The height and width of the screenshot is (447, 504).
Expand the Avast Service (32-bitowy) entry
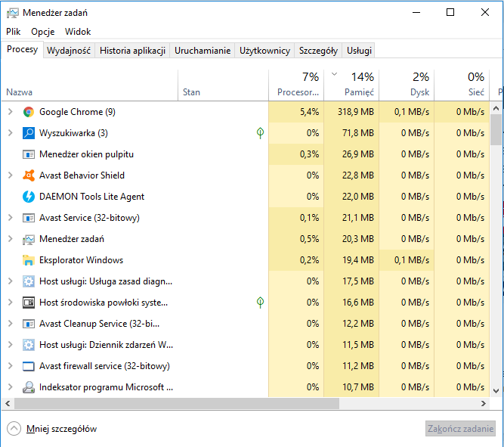[11, 218]
